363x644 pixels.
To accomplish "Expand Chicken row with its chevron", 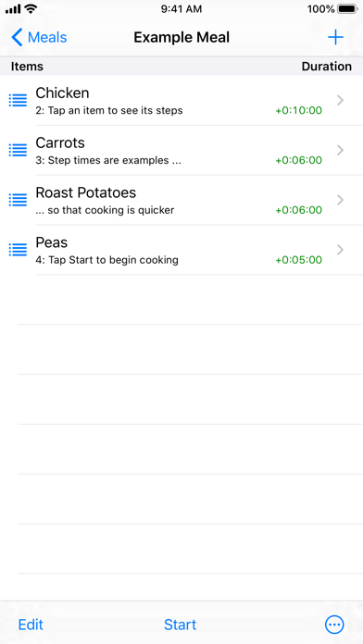I will pyautogui.click(x=340, y=100).
